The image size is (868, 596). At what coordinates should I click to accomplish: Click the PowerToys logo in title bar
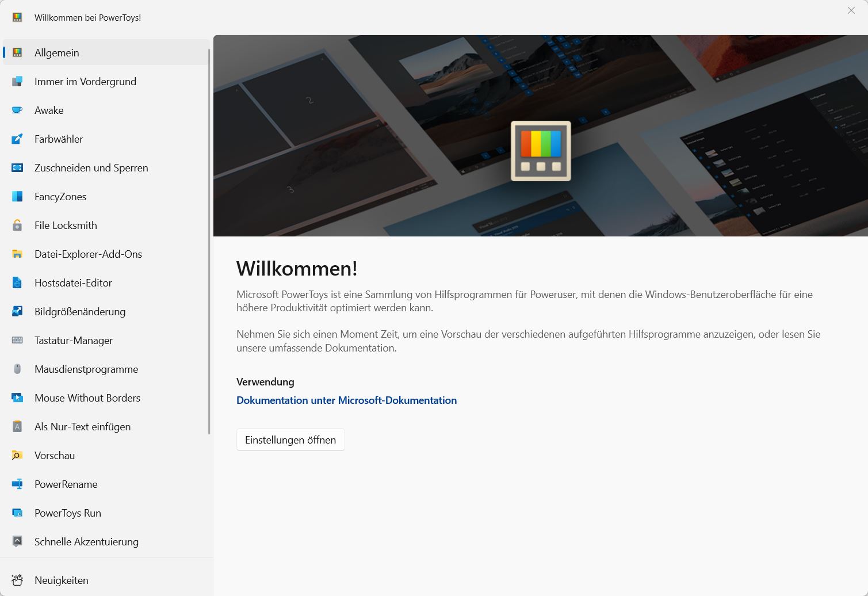pyautogui.click(x=17, y=17)
